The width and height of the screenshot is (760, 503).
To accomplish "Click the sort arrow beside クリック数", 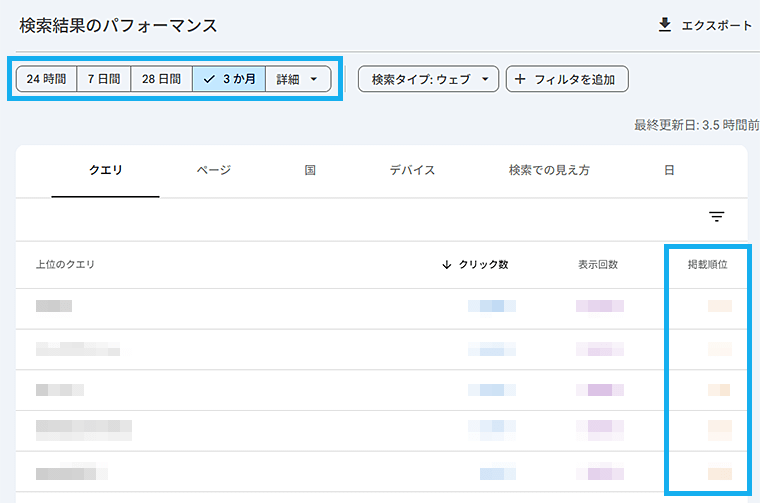I will 446,265.
